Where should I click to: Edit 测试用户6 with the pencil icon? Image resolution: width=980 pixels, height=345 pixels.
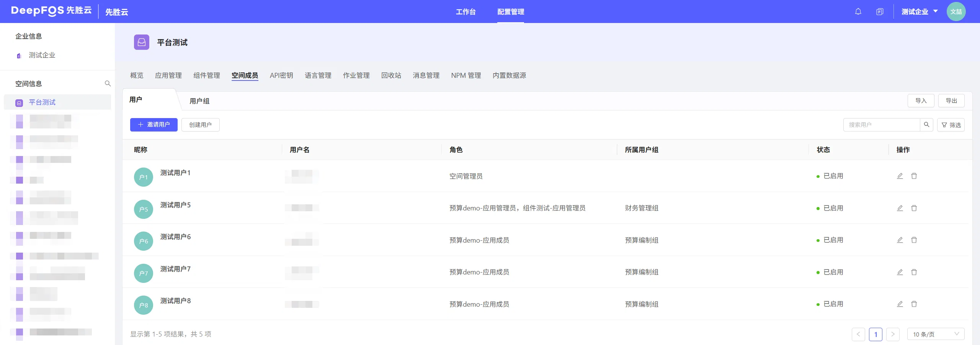tap(900, 240)
